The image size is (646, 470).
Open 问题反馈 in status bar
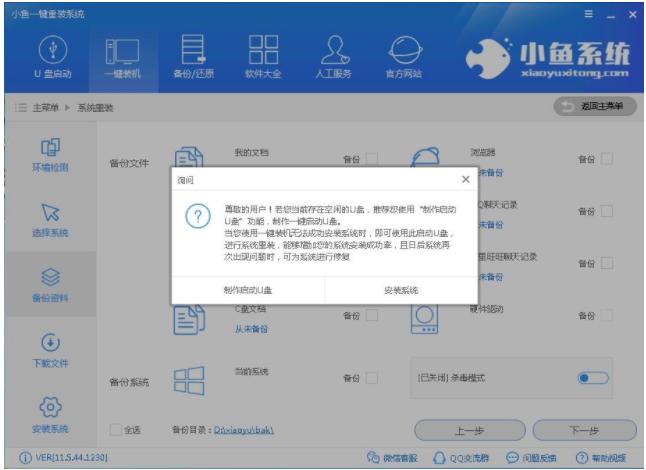click(x=531, y=458)
